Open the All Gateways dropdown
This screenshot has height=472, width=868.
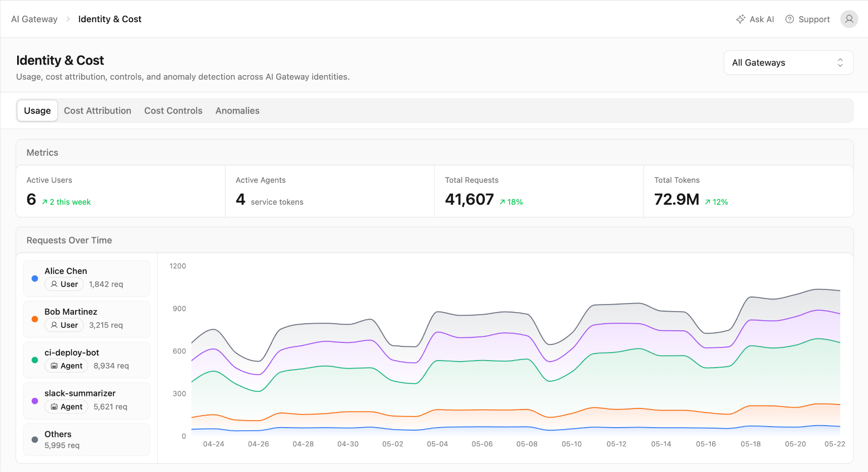click(x=788, y=63)
